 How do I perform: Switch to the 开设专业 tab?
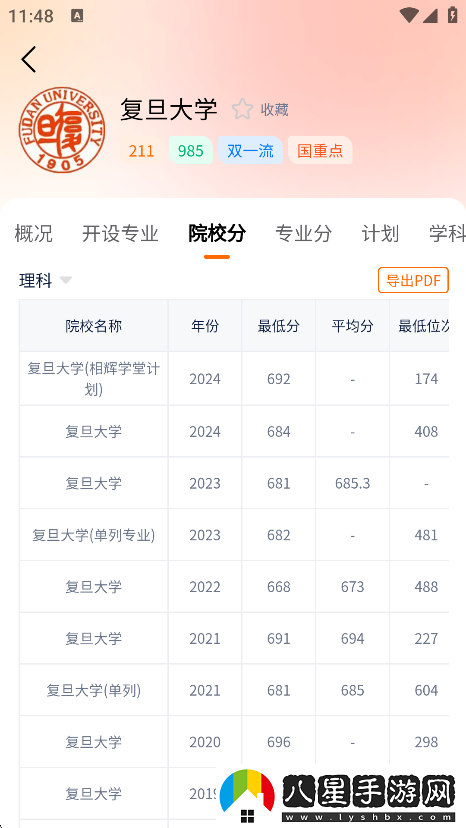120,233
